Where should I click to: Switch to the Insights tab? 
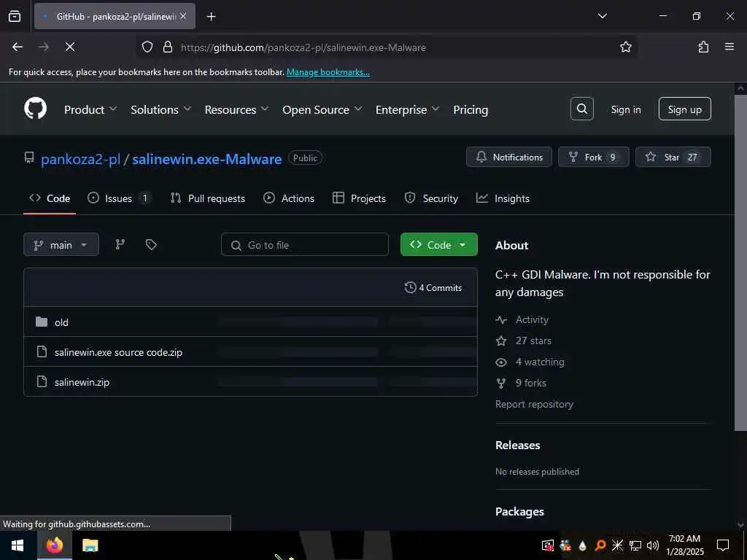coord(503,198)
